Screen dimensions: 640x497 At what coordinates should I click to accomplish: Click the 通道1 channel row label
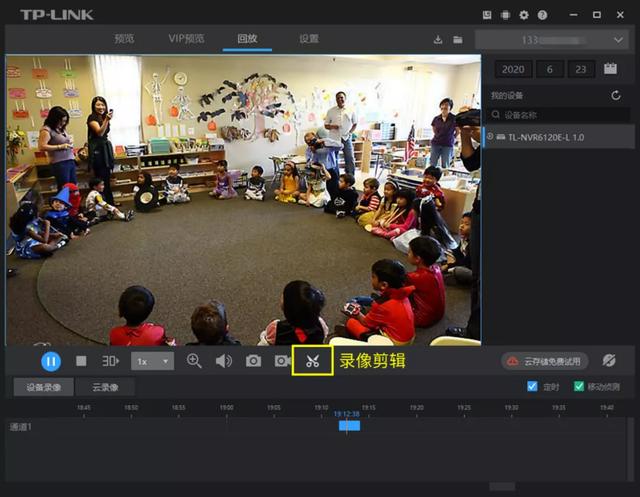tap(20, 427)
